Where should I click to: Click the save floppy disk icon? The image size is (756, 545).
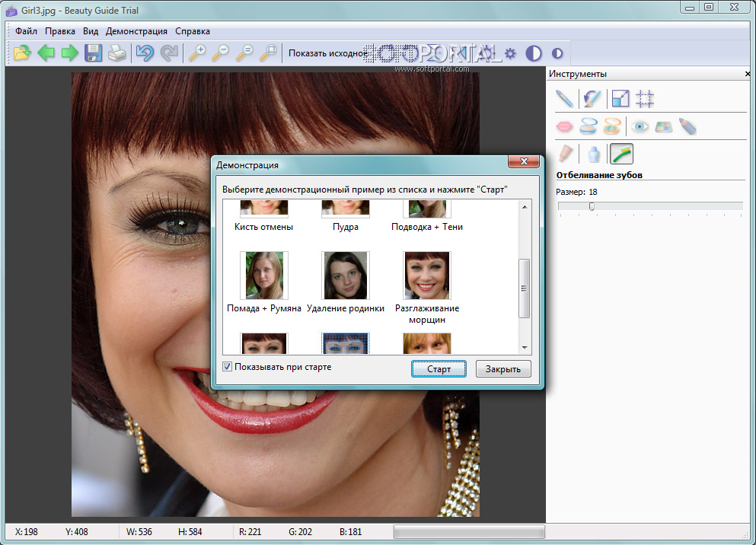click(x=93, y=53)
